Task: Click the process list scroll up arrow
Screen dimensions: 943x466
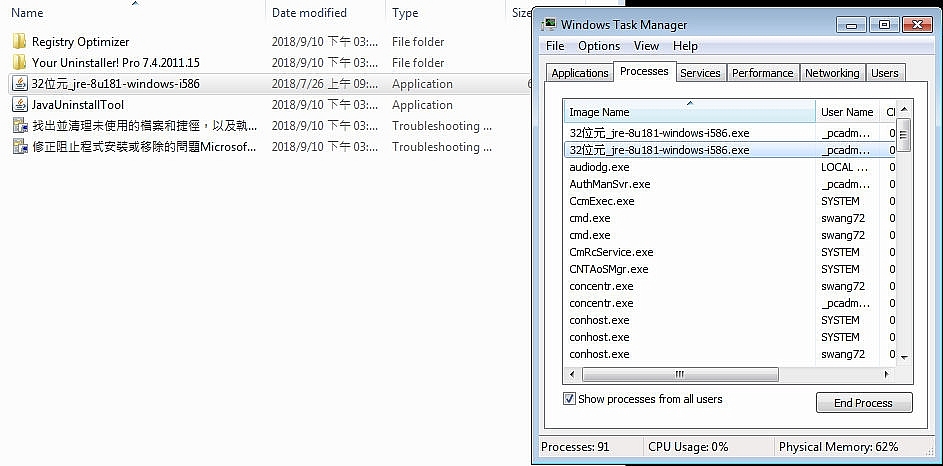Action: [x=904, y=109]
